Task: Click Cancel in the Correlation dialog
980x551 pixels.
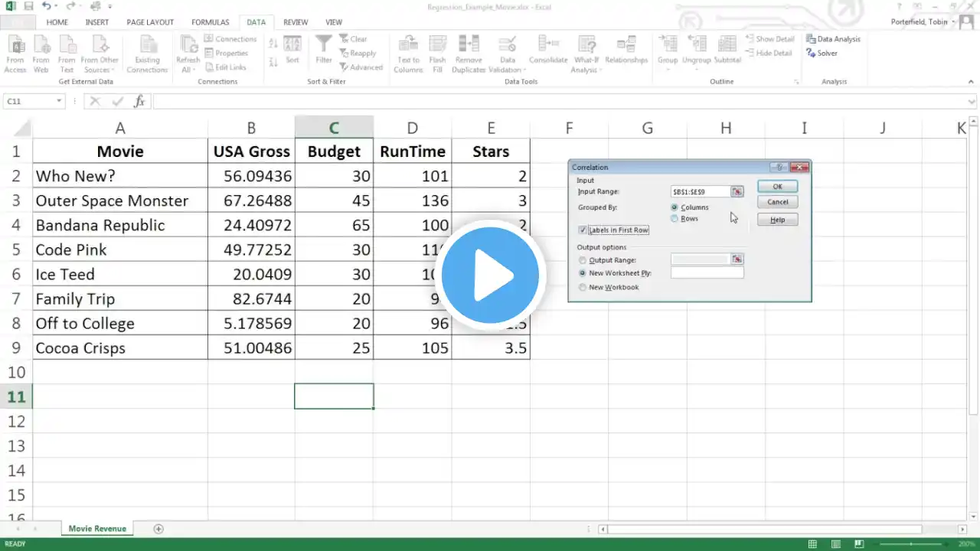Action: pyautogui.click(x=777, y=202)
